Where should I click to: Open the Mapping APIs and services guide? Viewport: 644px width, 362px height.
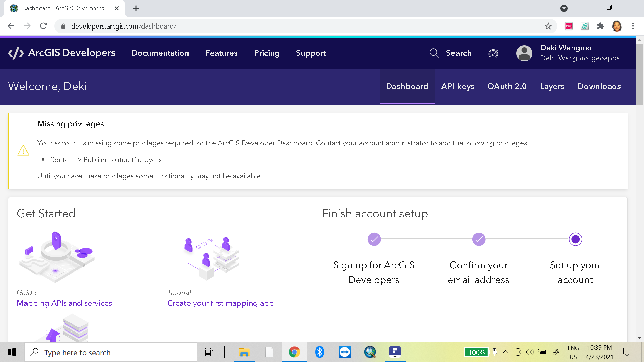(64, 303)
